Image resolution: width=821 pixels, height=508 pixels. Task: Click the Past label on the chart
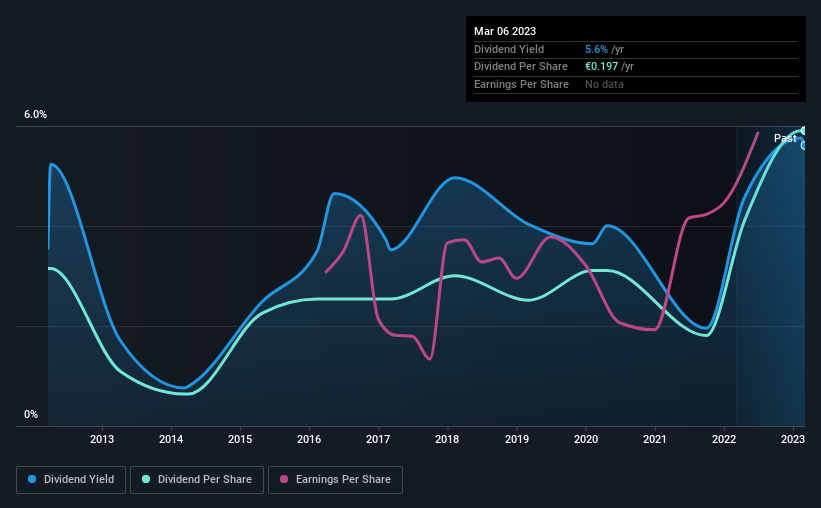(785, 138)
